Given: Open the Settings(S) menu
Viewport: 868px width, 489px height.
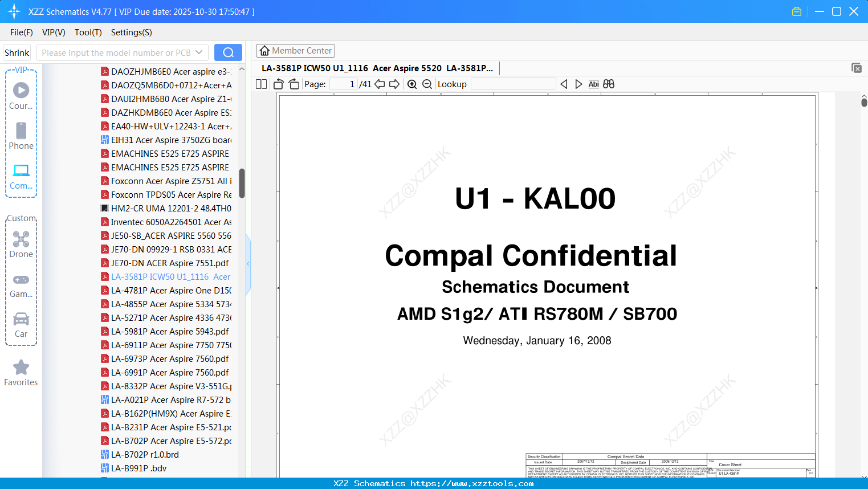Looking at the screenshot, I should 132,32.
